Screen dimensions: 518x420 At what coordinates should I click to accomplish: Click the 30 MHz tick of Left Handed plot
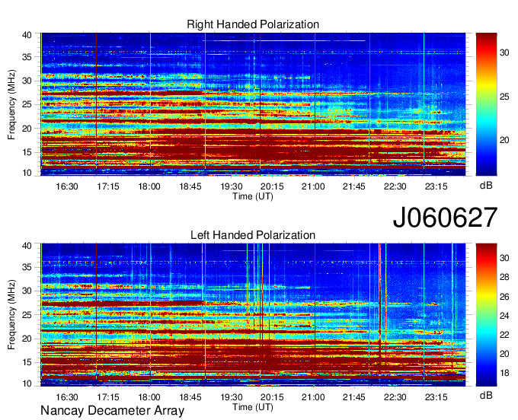[x=27, y=291]
